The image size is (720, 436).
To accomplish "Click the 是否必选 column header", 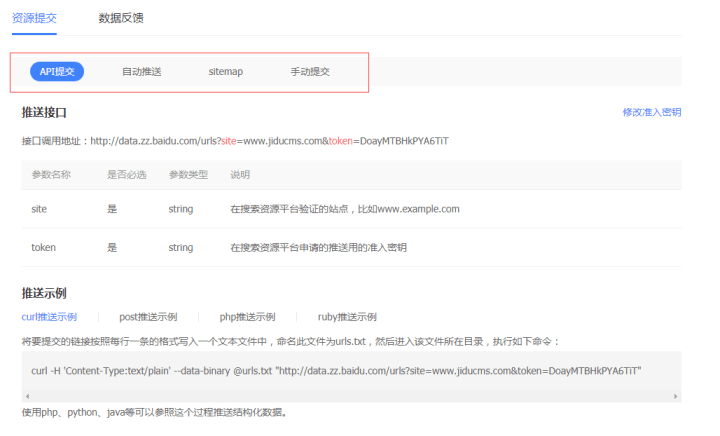I will click(x=127, y=175).
